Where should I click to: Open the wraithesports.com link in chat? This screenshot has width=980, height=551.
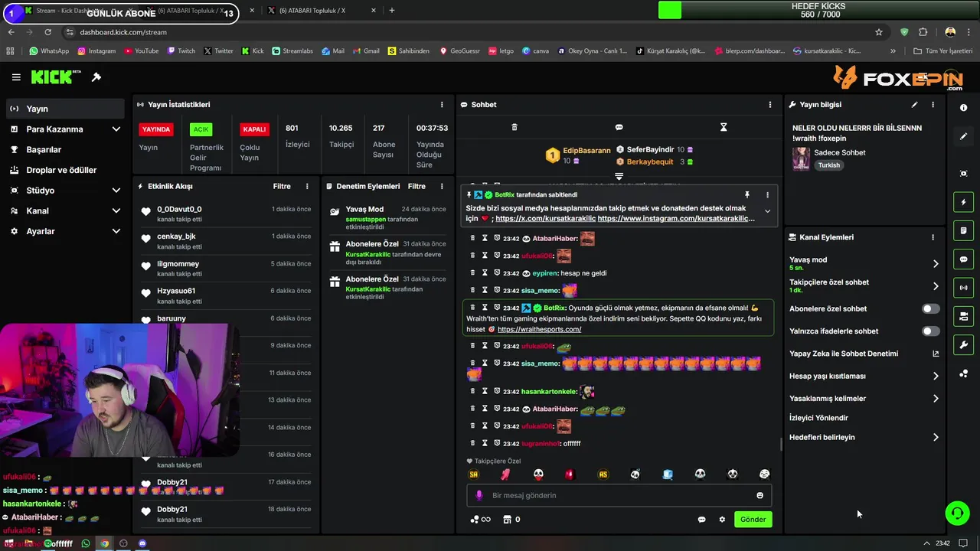pos(539,329)
